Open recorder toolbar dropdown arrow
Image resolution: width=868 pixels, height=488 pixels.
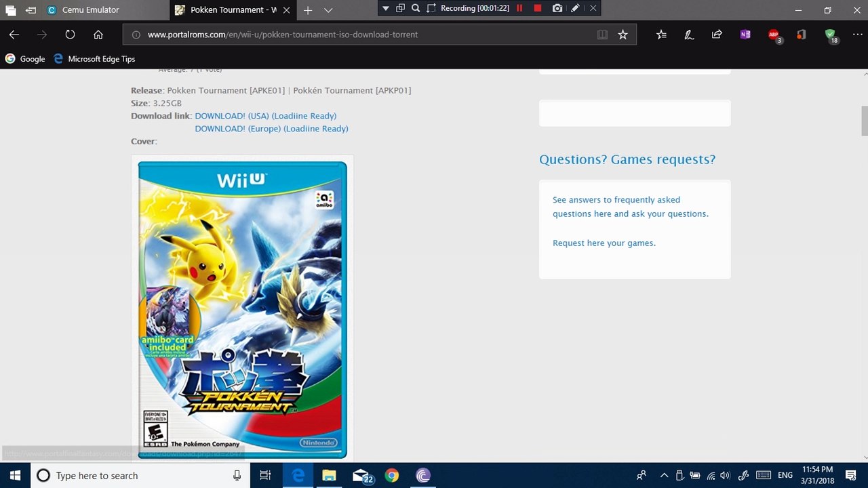tap(386, 8)
